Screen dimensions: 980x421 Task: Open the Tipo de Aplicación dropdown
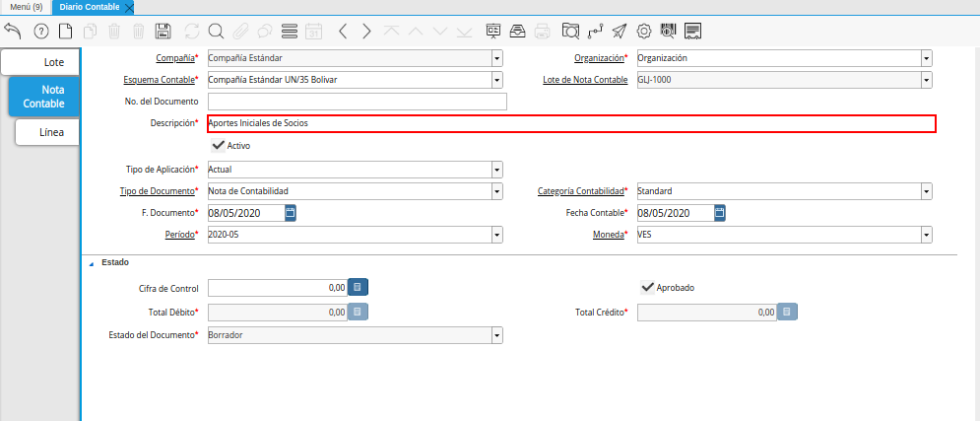click(x=496, y=170)
